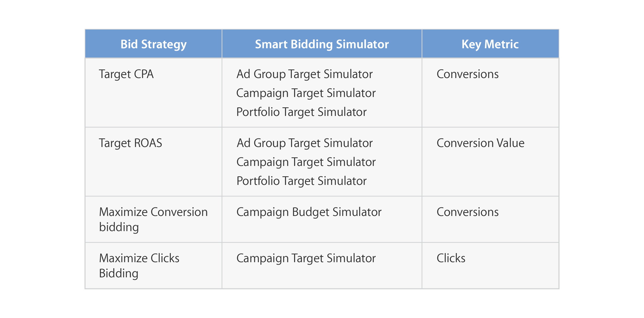
Task: Click the Campaign Budget Simulator text
Action: pos(309,212)
